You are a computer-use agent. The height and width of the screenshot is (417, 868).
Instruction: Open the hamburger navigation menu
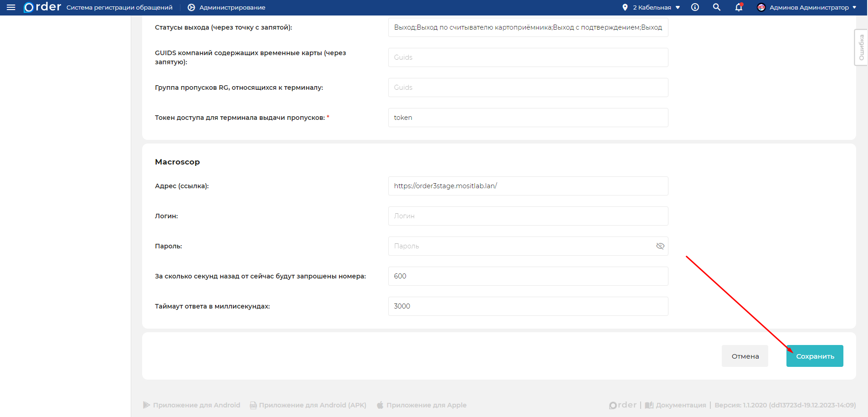[x=11, y=7]
